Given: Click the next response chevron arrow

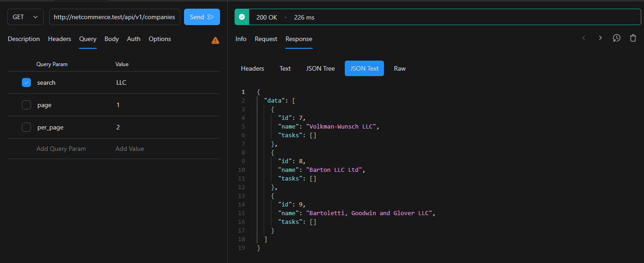Looking at the screenshot, I should click(x=600, y=38).
